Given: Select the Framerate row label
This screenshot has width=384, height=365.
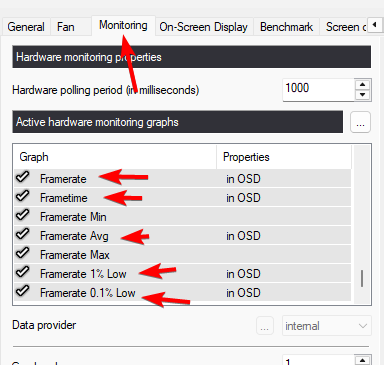Looking at the screenshot, I should pyautogui.click(x=63, y=179).
